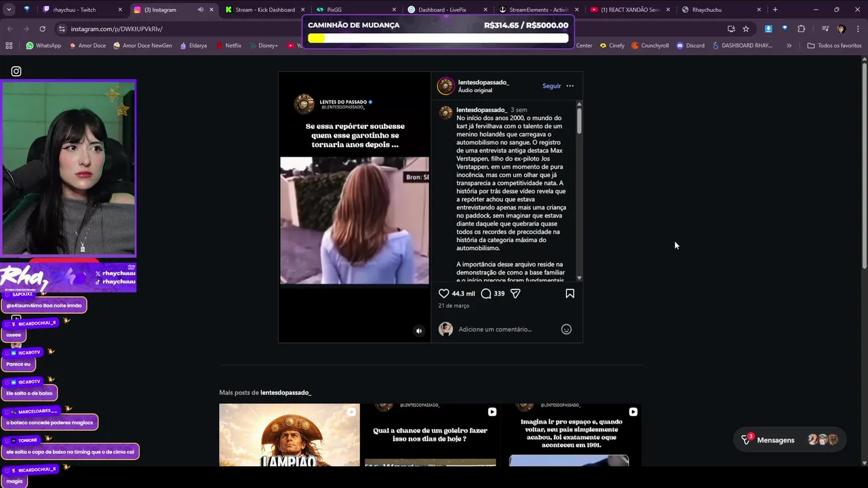
Task: Switch to the StreamElements tab
Action: coord(539,9)
